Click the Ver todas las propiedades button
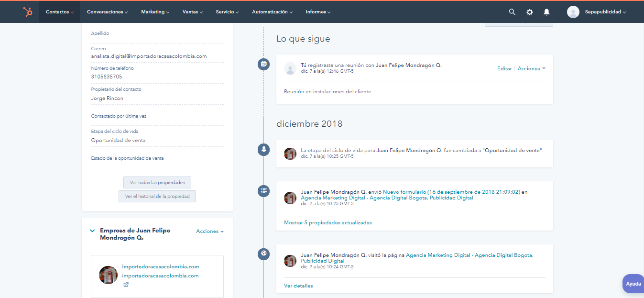 pos(157,183)
